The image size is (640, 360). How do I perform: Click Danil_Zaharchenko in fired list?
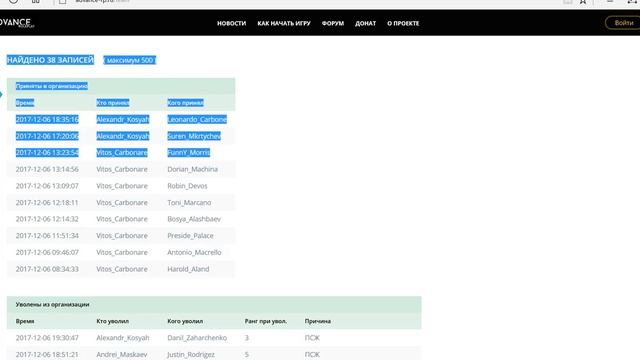tap(197, 338)
